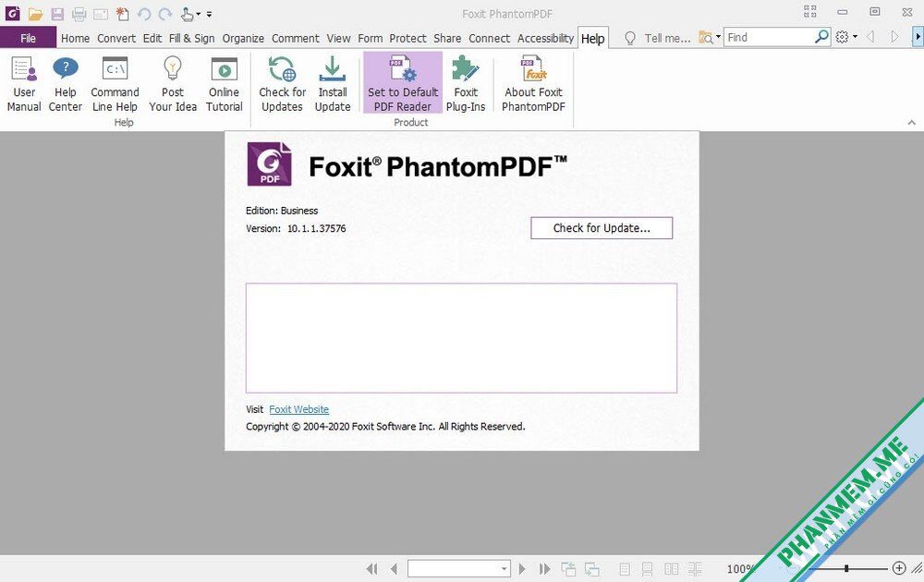
Task: Click the Open folder icon in quick access toolbar
Action: point(35,14)
